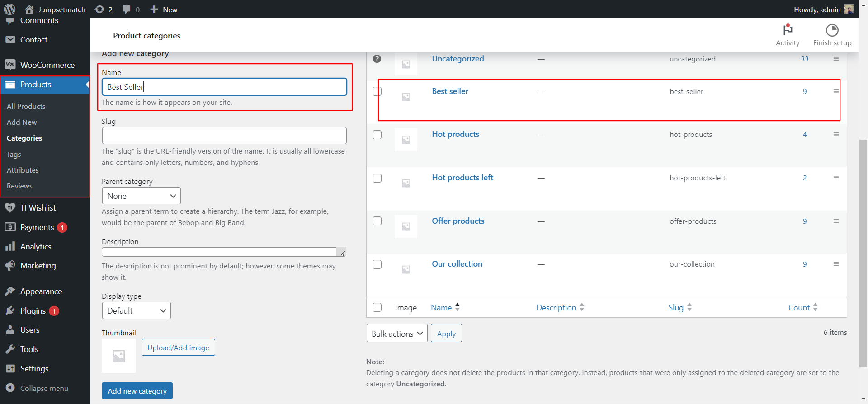Open Tags in the Products submenu
Image resolution: width=868 pixels, height=404 pixels.
coord(14,154)
